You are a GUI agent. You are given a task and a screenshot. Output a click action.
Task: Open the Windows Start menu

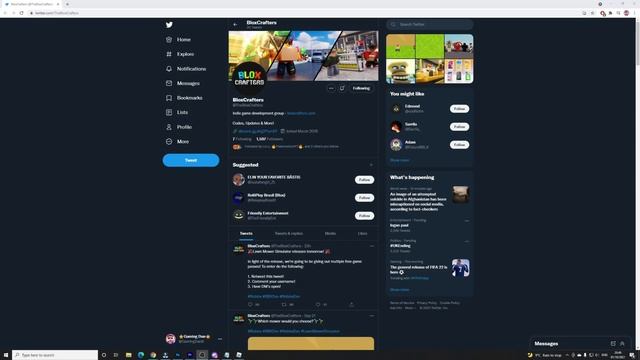click(x=6, y=355)
